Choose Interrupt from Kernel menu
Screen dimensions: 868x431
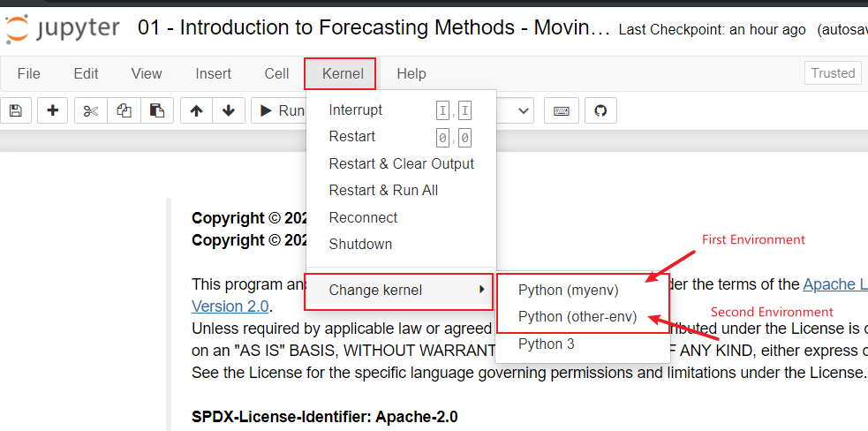point(402,110)
